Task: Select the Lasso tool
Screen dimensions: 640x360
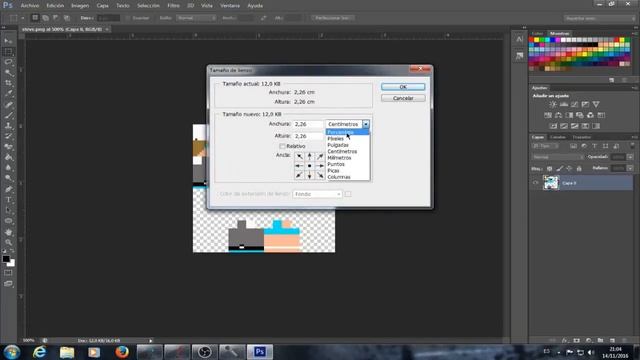Action: [x=8, y=62]
